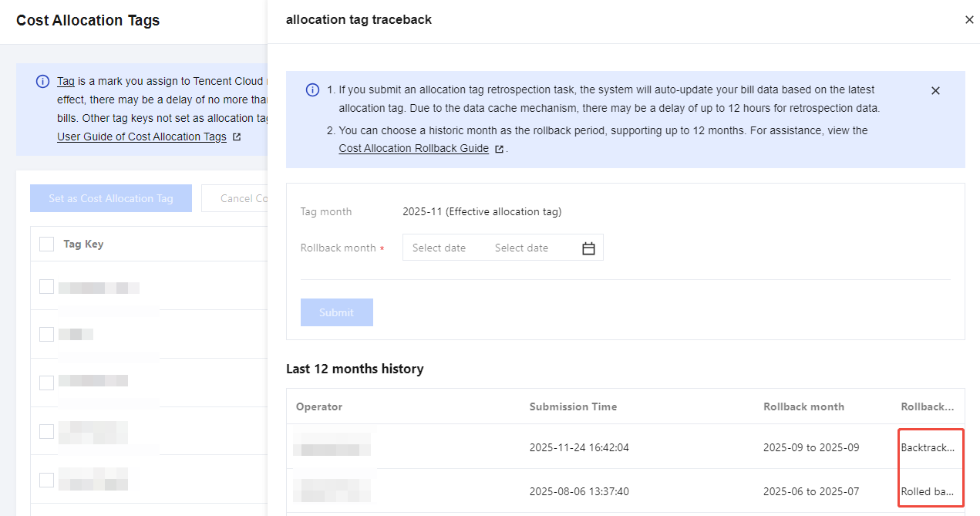Open the rollback start date picker
This screenshot has height=516, width=980.
point(439,248)
